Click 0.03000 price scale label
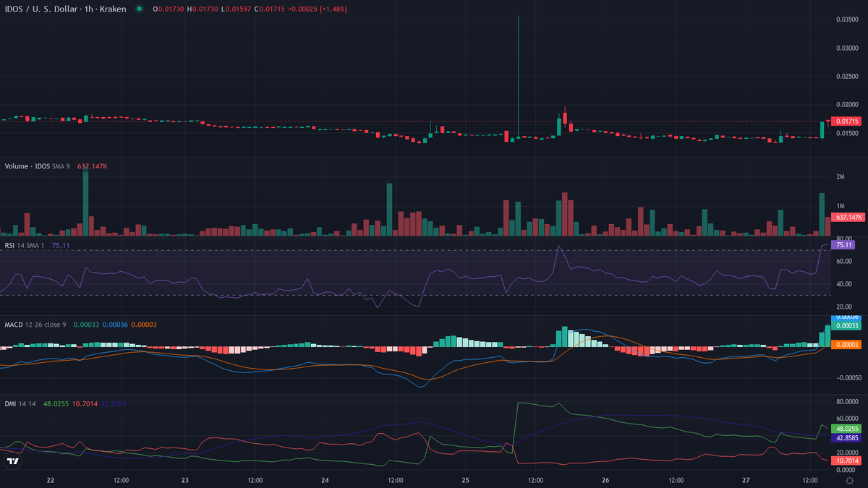Viewport: 868px width, 488px height. [847, 48]
